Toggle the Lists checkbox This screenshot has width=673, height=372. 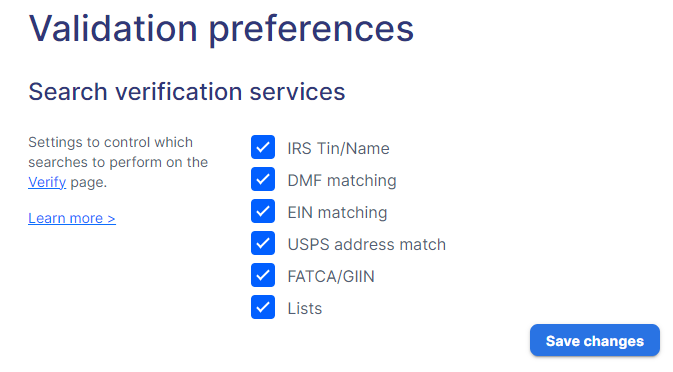[x=263, y=307]
